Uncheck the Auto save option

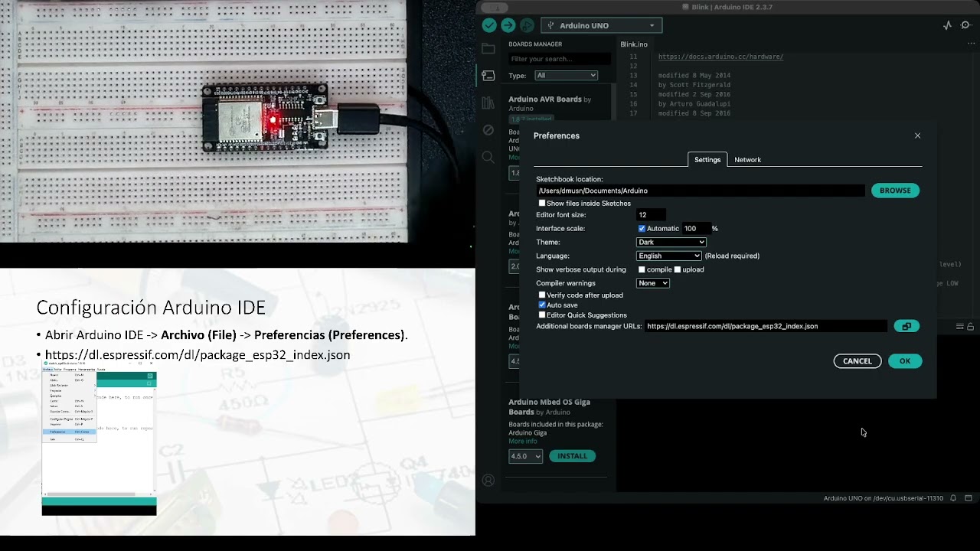[542, 305]
